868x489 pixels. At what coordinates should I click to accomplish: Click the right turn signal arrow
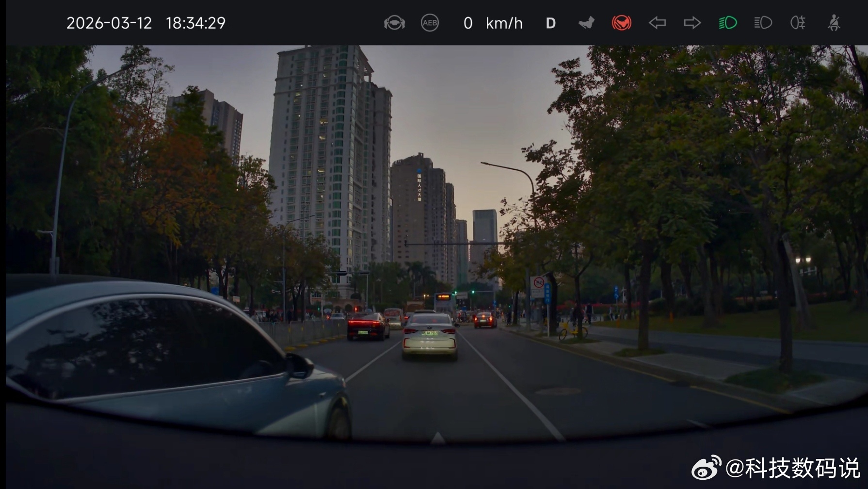coord(692,23)
